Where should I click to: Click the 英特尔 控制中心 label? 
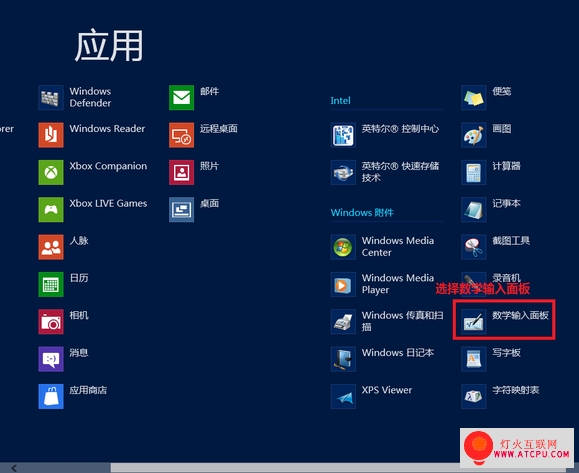400,129
